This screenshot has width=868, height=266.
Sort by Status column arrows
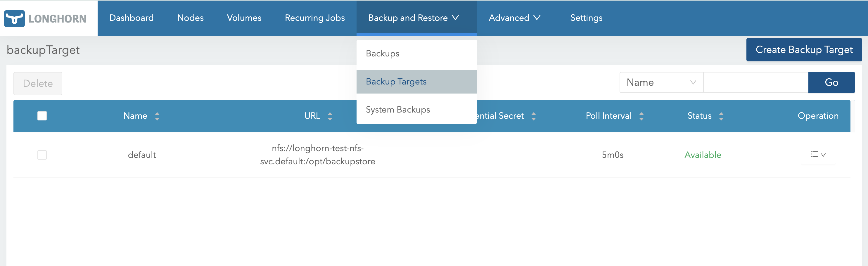point(721,116)
